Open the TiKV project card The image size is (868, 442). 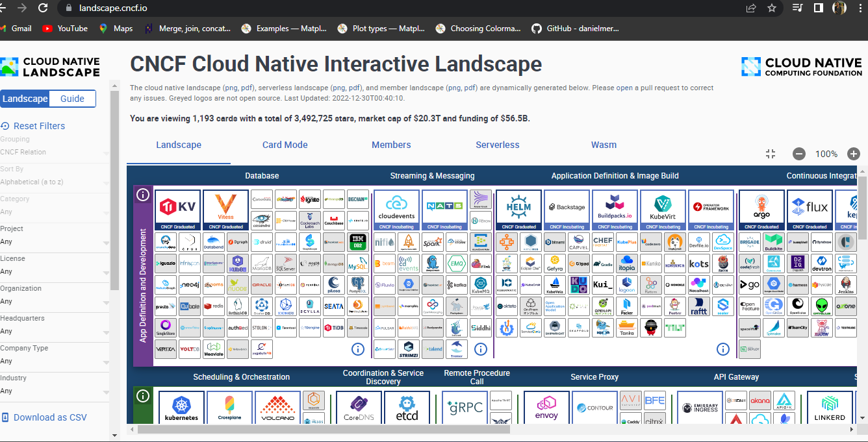177,210
